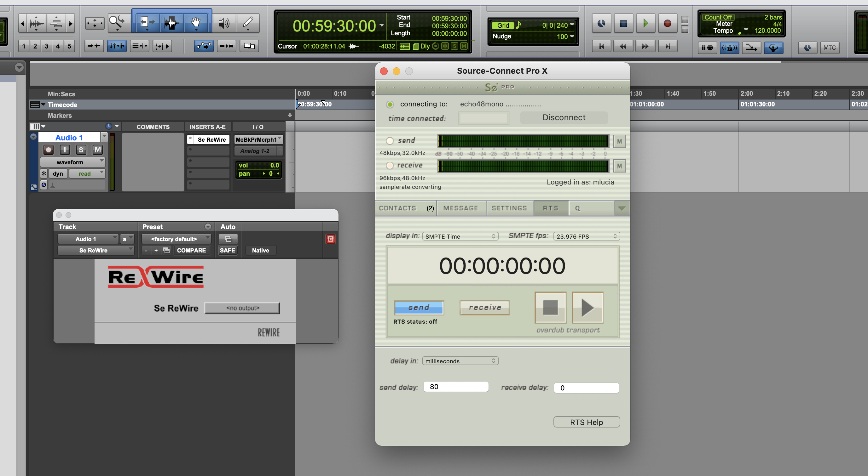Mute the Audio 1 track
The height and width of the screenshot is (476, 868).
[x=97, y=150]
